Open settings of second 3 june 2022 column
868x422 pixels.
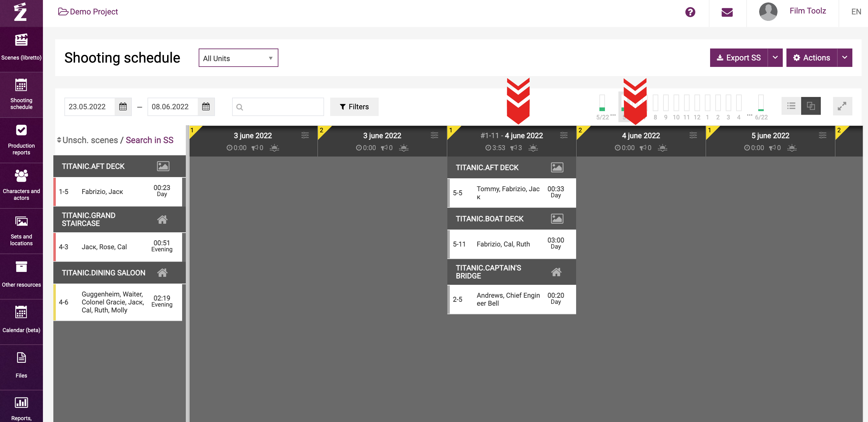point(434,135)
